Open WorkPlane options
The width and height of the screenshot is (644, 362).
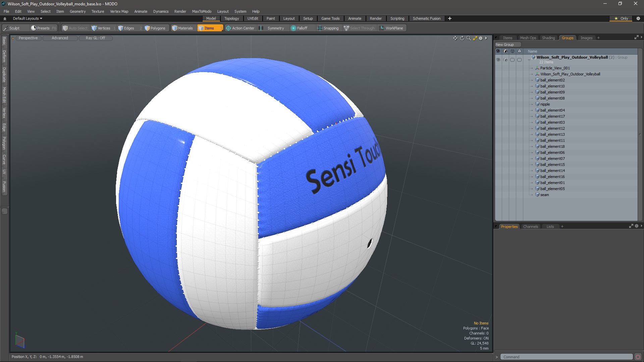(391, 28)
